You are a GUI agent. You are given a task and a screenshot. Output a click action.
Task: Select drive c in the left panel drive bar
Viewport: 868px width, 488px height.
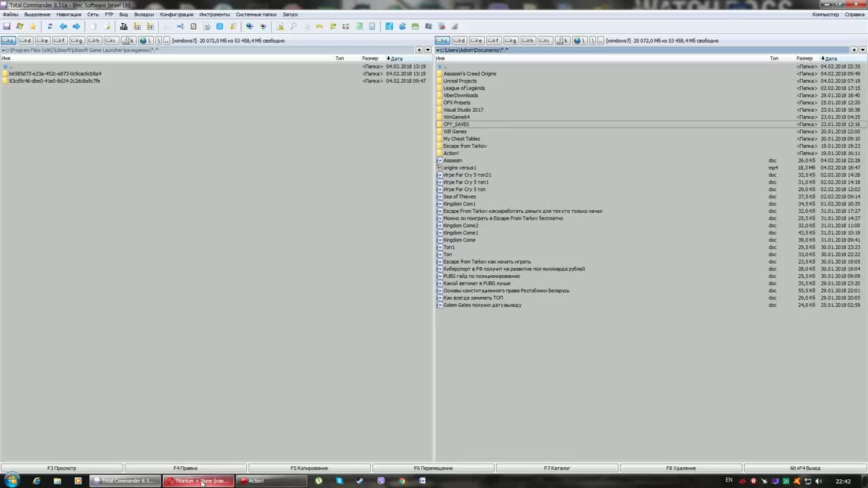coord(8,41)
